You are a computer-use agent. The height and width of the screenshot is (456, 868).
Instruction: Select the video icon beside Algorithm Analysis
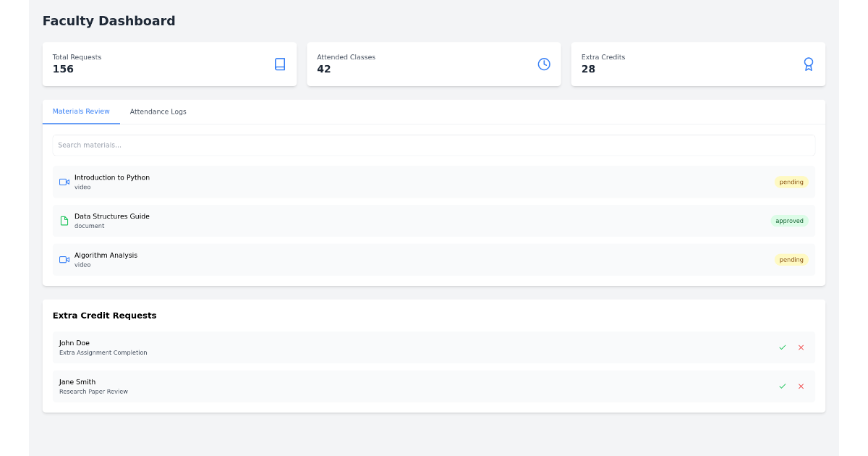64,259
